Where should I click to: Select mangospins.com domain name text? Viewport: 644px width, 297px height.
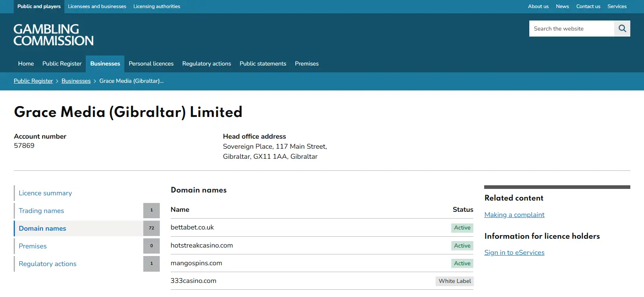[x=196, y=263]
